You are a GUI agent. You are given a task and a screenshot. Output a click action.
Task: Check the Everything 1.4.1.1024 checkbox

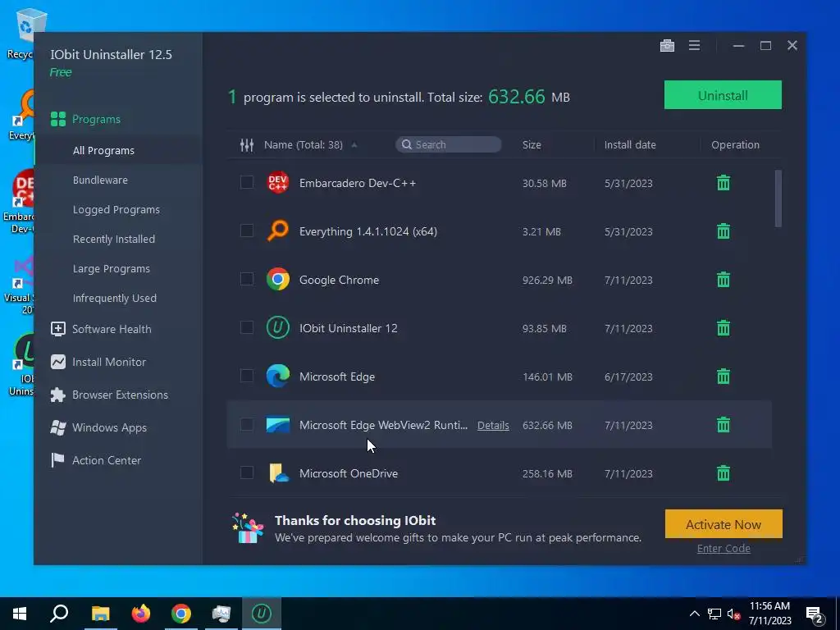click(x=246, y=231)
